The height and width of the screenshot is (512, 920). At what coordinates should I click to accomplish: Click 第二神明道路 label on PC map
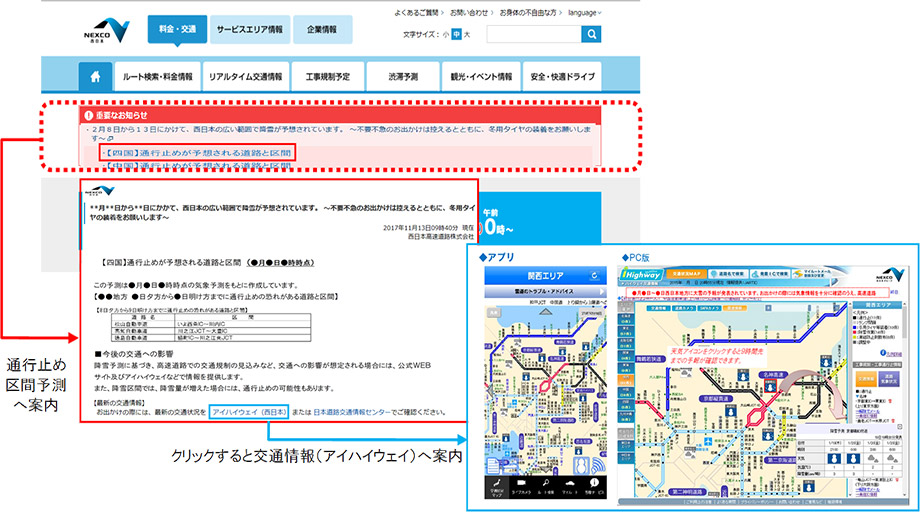[x=689, y=491]
